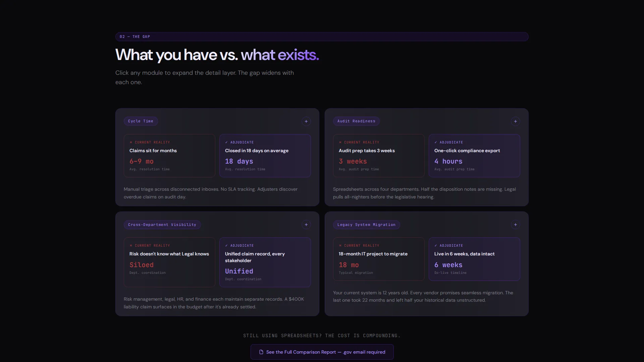Open the Full Comparison Report link
The width and height of the screenshot is (644, 362).
(x=322, y=352)
